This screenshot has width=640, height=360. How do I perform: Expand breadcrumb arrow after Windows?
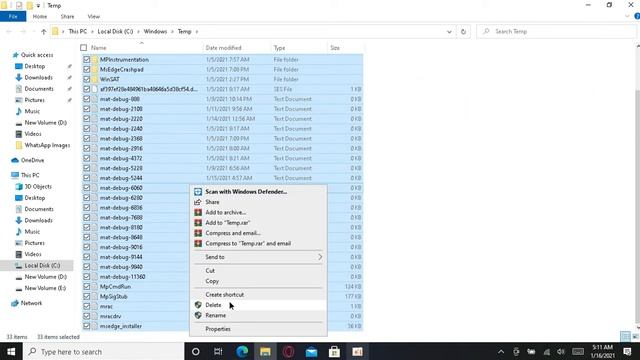[x=173, y=31]
